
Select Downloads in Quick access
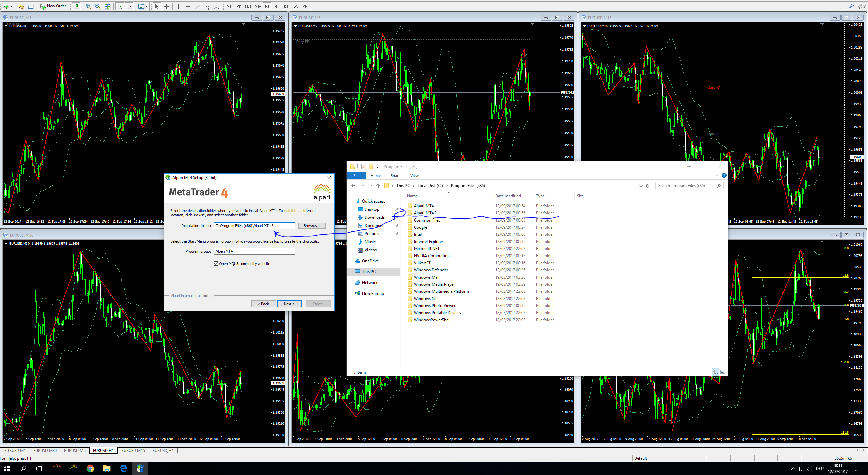pos(375,217)
